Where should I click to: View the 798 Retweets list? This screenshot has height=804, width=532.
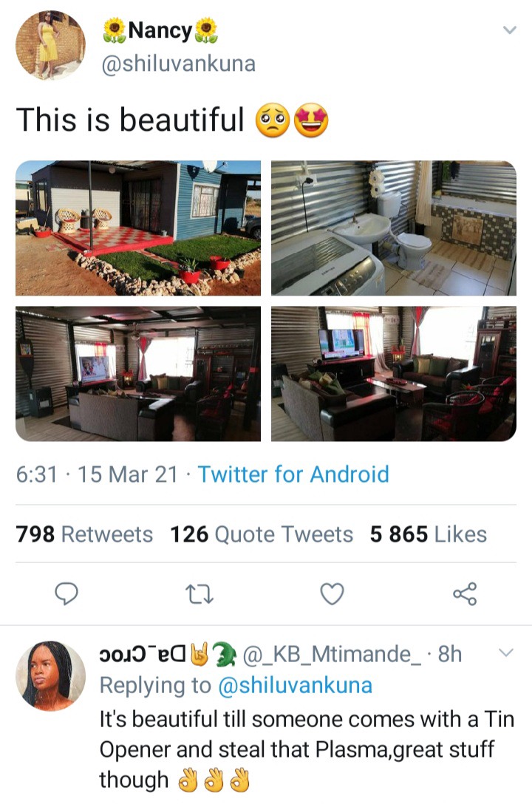pos(84,534)
